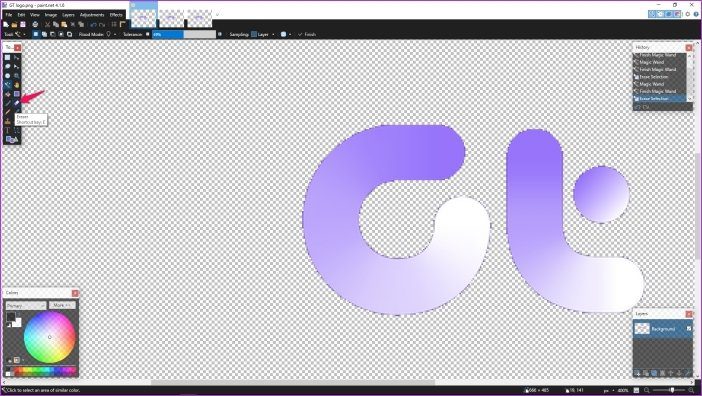This screenshot has height=396, width=702.
Task: Select the Text tool
Action: 8,130
